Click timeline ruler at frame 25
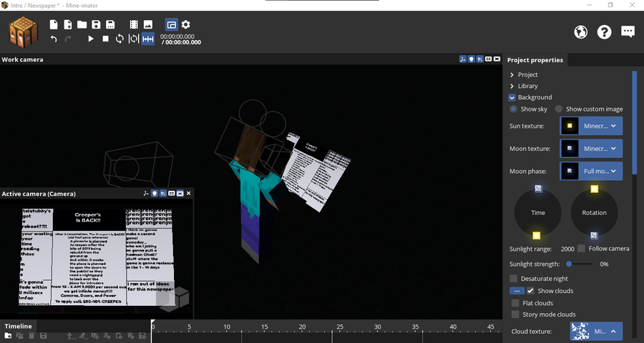Screen dimensions: 644x343 coord(340,327)
